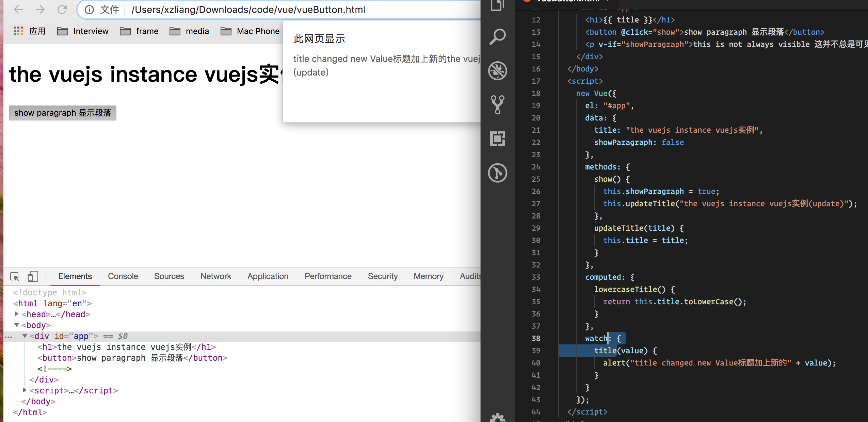
Task: Click the site info icon in the address bar
Action: pyautogui.click(x=89, y=10)
